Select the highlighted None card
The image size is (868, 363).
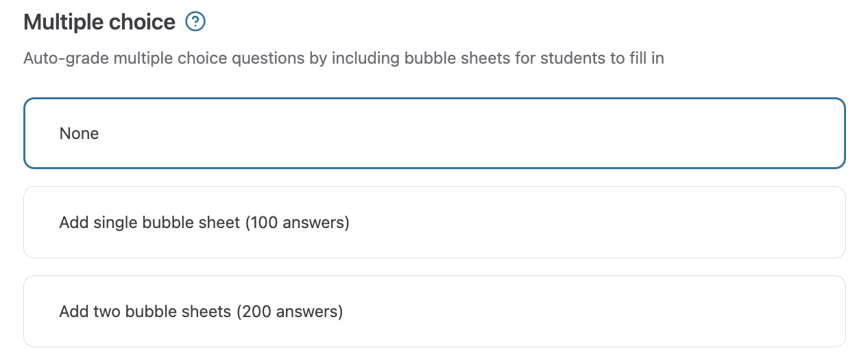[434, 134]
